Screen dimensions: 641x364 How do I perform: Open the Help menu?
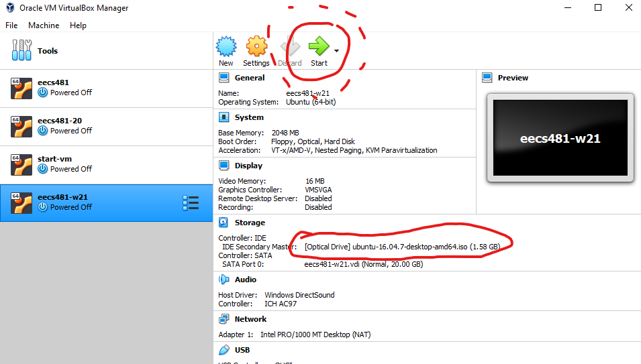click(78, 25)
